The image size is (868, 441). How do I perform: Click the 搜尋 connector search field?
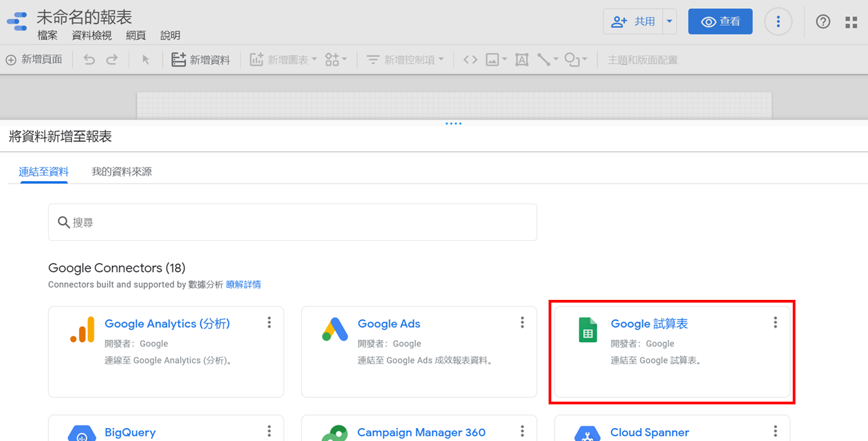pyautogui.click(x=292, y=222)
